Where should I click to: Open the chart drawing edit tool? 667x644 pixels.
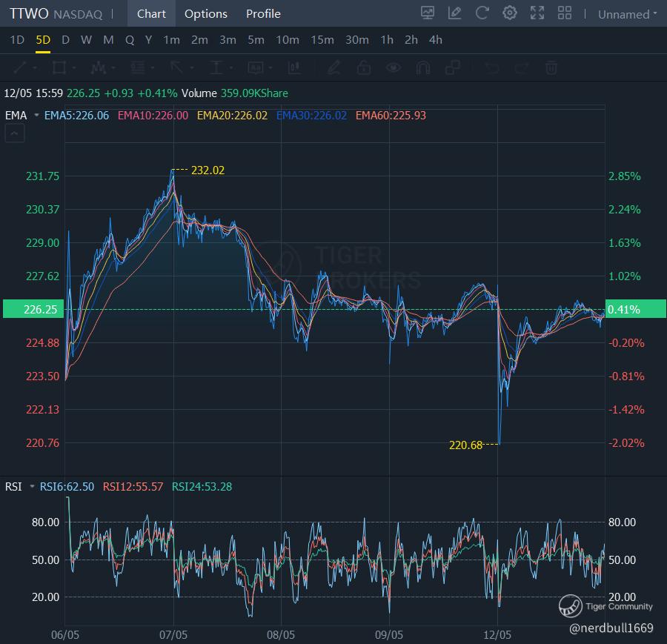point(454,13)
